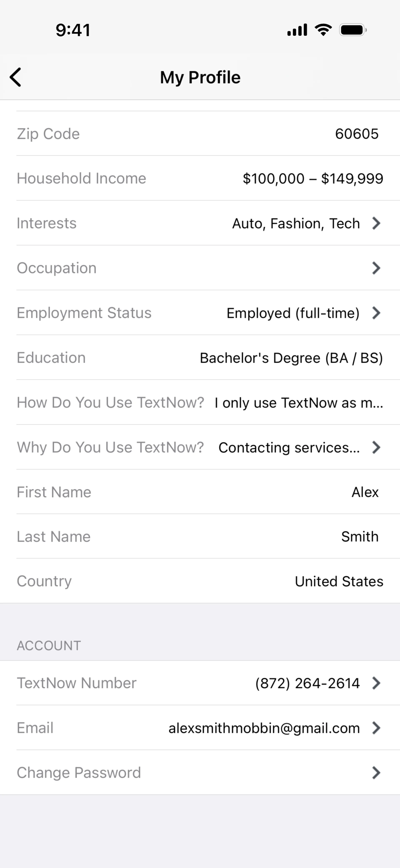The height and width of the screenshot is (868, 400).
Task: Open the Interests chevron arrow
Action: 376,223
